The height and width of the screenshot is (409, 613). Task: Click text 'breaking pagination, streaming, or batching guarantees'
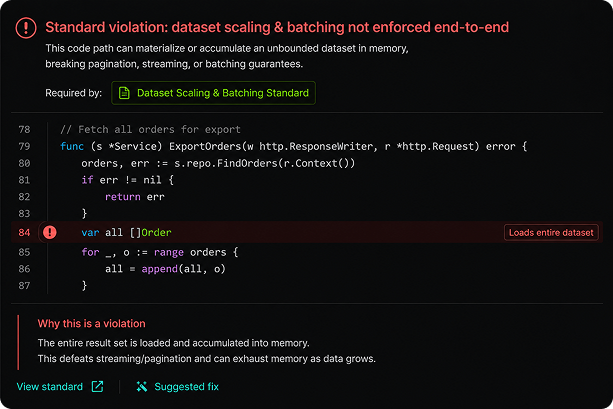(x=174, y=64)
